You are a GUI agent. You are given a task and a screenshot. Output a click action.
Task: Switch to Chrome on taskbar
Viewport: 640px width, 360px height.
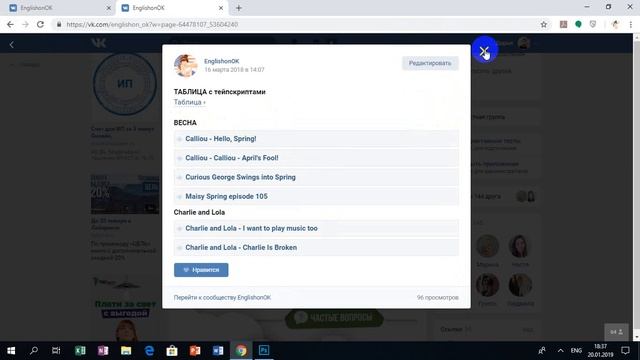241,351
